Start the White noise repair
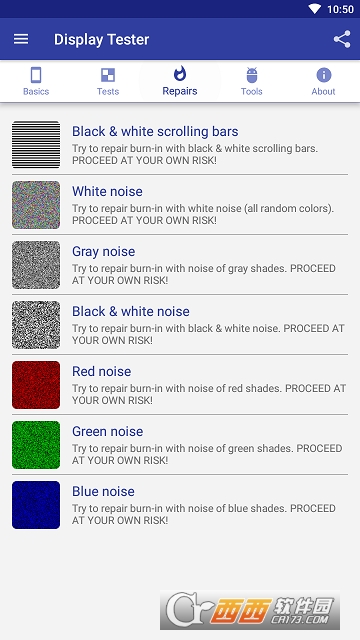The image size is (360, 640). pos(180,204)
